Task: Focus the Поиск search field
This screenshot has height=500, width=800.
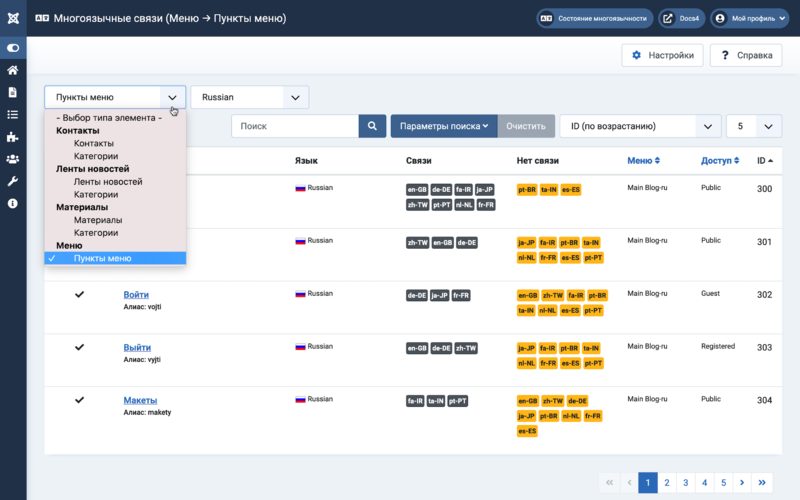Action: point(295,126)
